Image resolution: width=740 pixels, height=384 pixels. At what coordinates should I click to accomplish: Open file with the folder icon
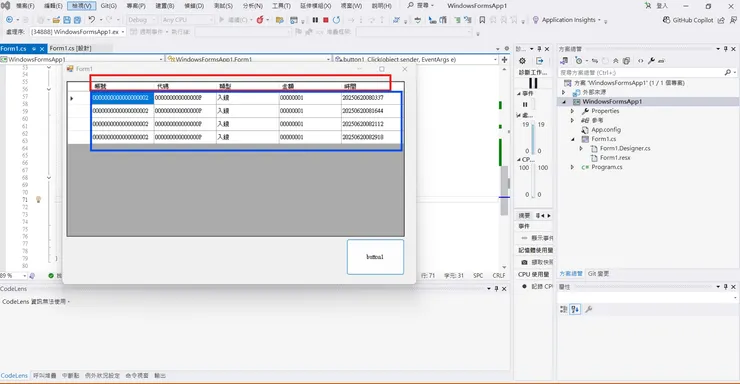point(56,20)
